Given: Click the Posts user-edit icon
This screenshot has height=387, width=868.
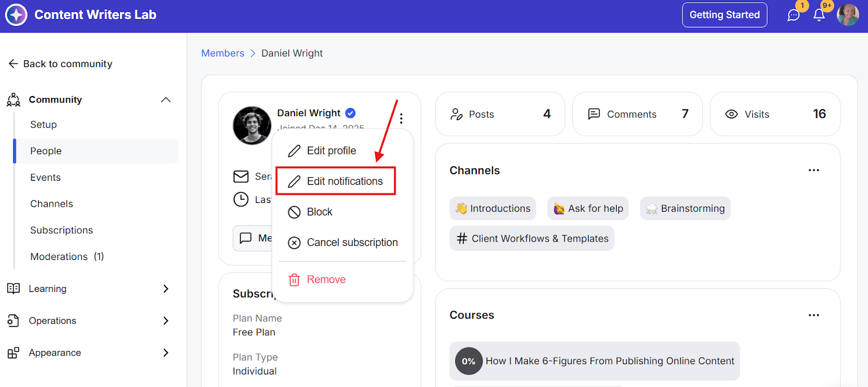Looking at the screenshot, I should 456,114.
